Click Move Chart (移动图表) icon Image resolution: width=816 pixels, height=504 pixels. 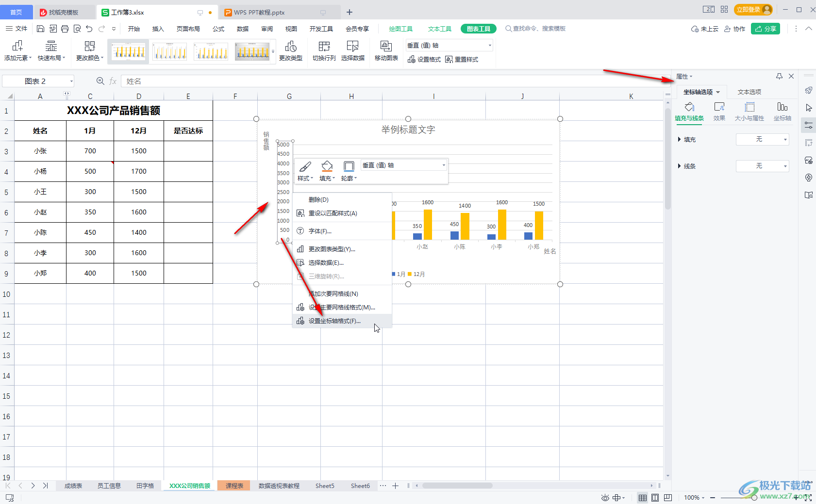point(386,51)
